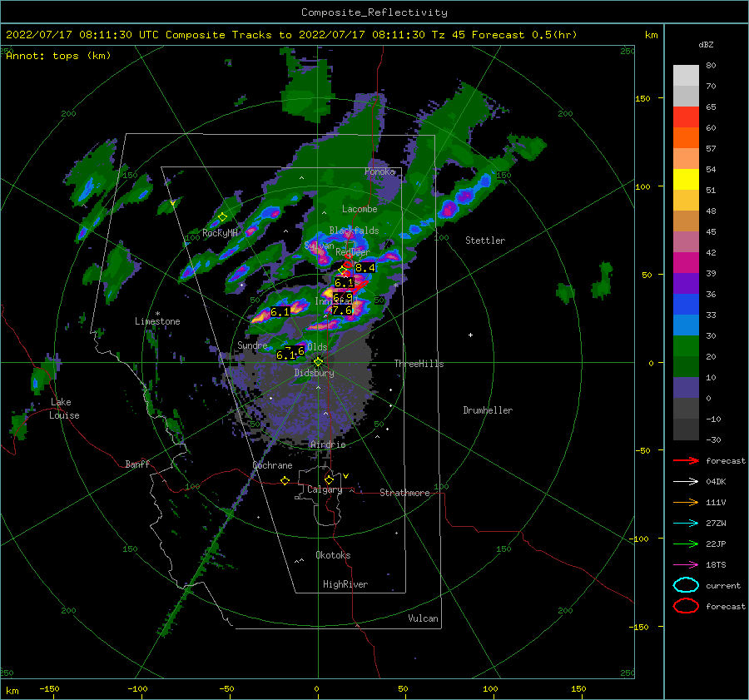Click the Calgary city label
Screen dimensions: 749x700
coord(325,489)
